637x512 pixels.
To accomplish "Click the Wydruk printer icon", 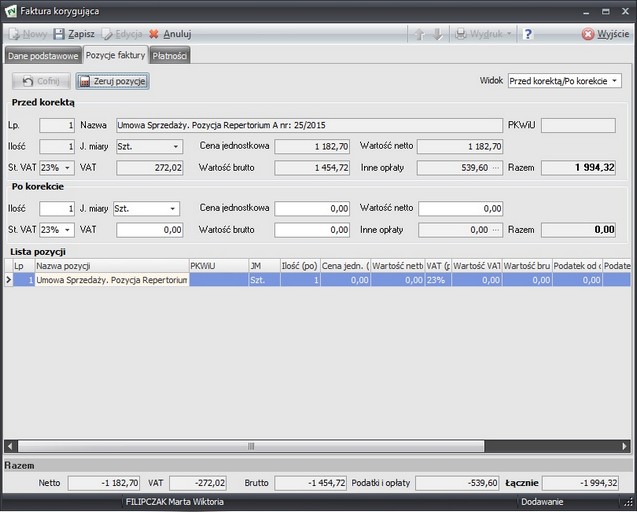I will click(461, 34).
